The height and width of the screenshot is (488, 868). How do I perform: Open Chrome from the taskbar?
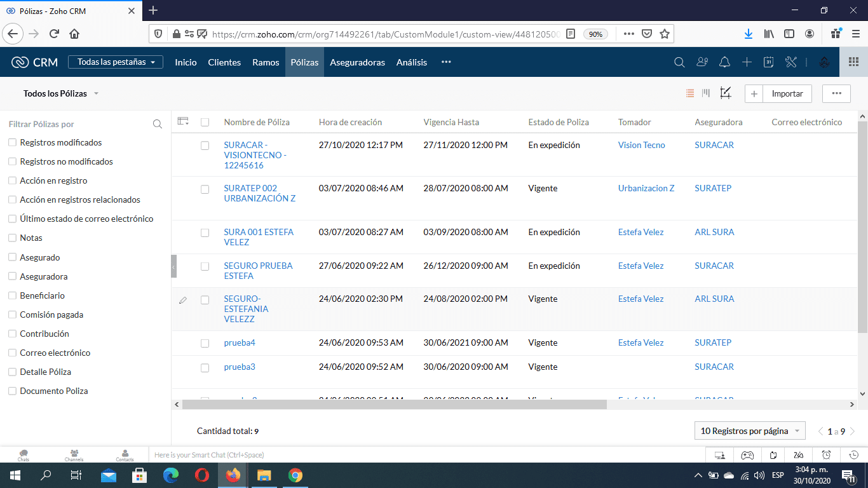pos(295,475)
